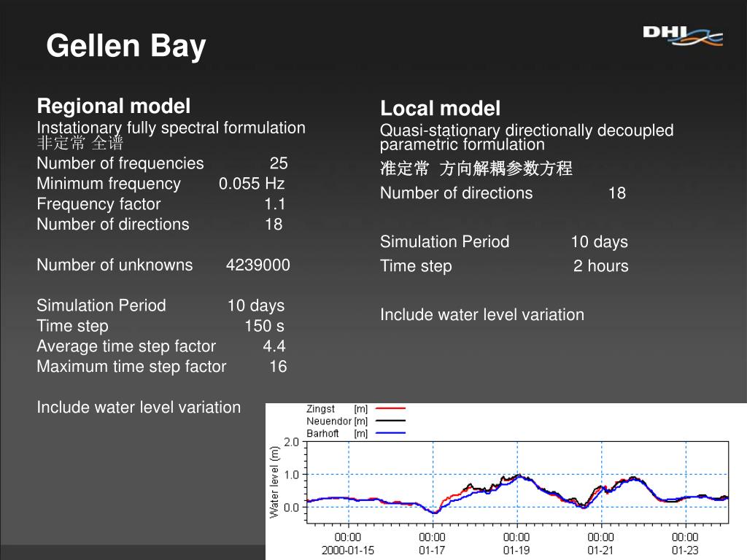The height and width of the screenshot is (560, 747).
Task: Click the Chinese text '非定常 全谱'
Action: point(80,143)
